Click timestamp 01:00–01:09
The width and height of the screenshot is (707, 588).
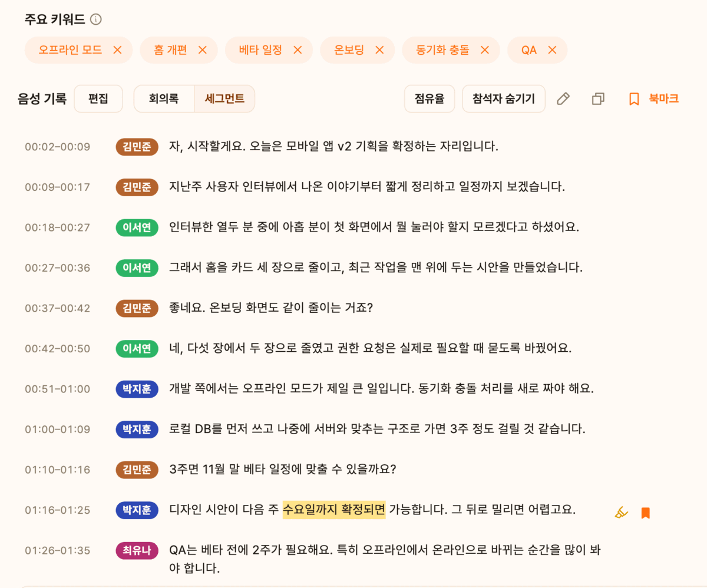pyautogui.click(x=57, y=430)
